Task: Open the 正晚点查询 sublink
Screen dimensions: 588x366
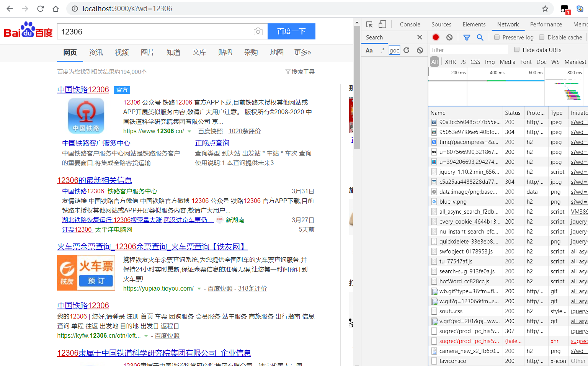Action: [x=212, y=143]
